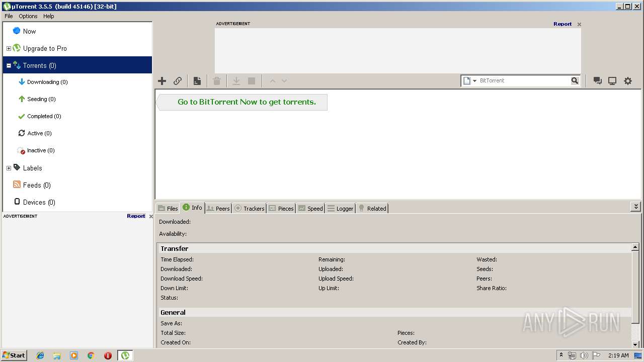
Task: Select Upgrade to Pro in the sidebar
Action: point(45,48)
